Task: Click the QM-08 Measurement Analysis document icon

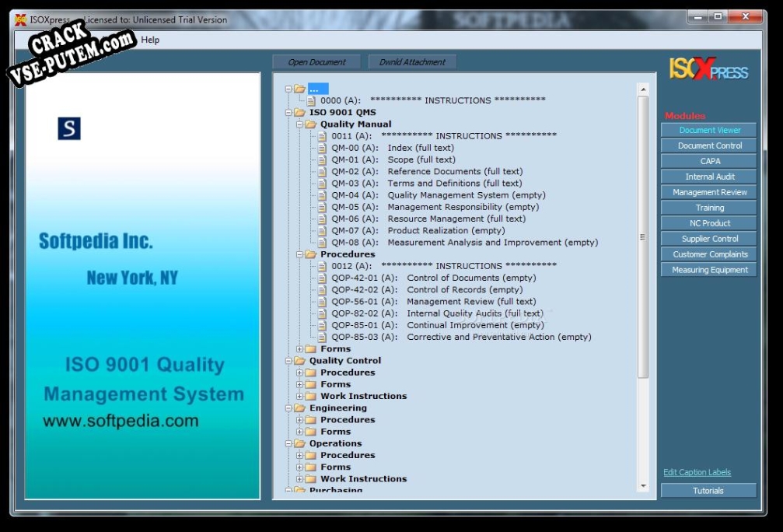Action: pos(322,242)
